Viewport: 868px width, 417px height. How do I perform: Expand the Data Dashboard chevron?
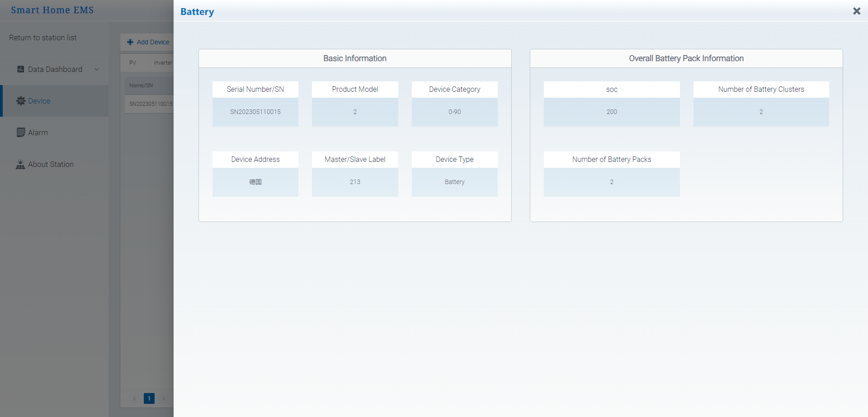[97, 69]
